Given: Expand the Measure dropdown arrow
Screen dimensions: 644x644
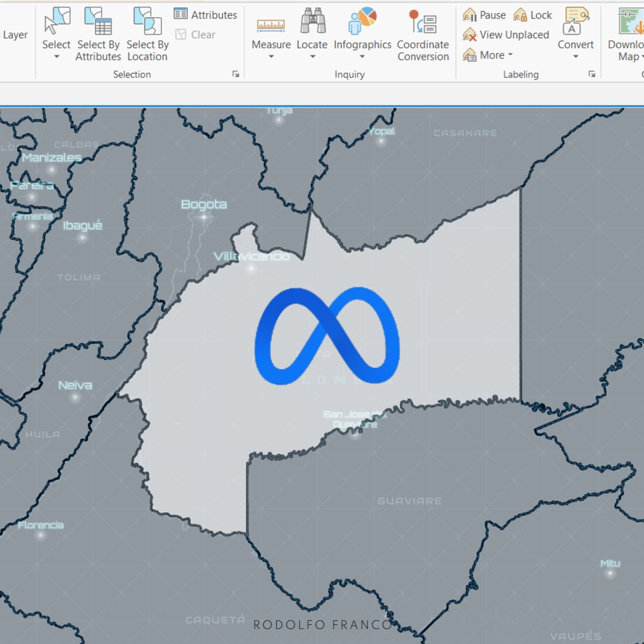Looking at the screenshot, I should click(271, 57).
